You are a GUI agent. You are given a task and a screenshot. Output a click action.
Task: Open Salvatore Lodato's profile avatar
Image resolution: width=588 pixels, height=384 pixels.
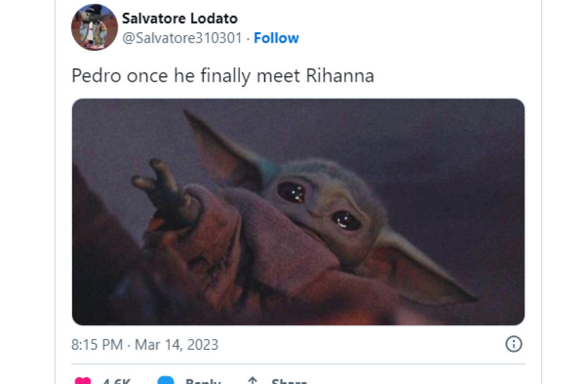[94, 27]
